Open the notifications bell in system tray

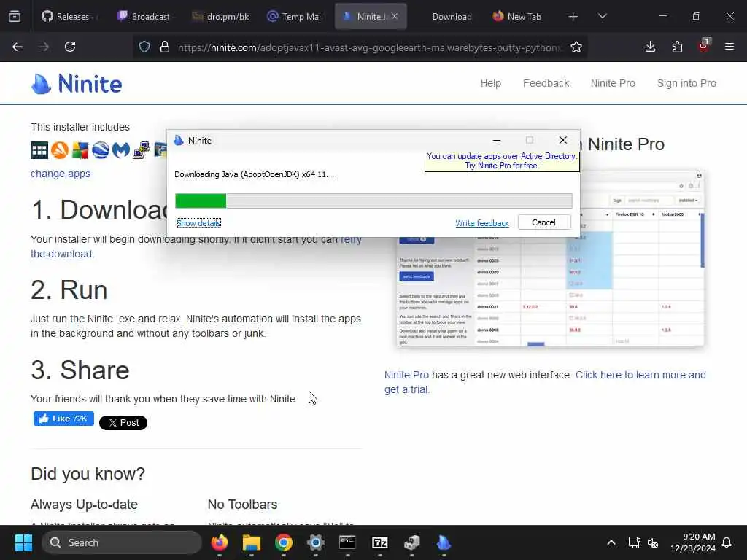(727, 542)
